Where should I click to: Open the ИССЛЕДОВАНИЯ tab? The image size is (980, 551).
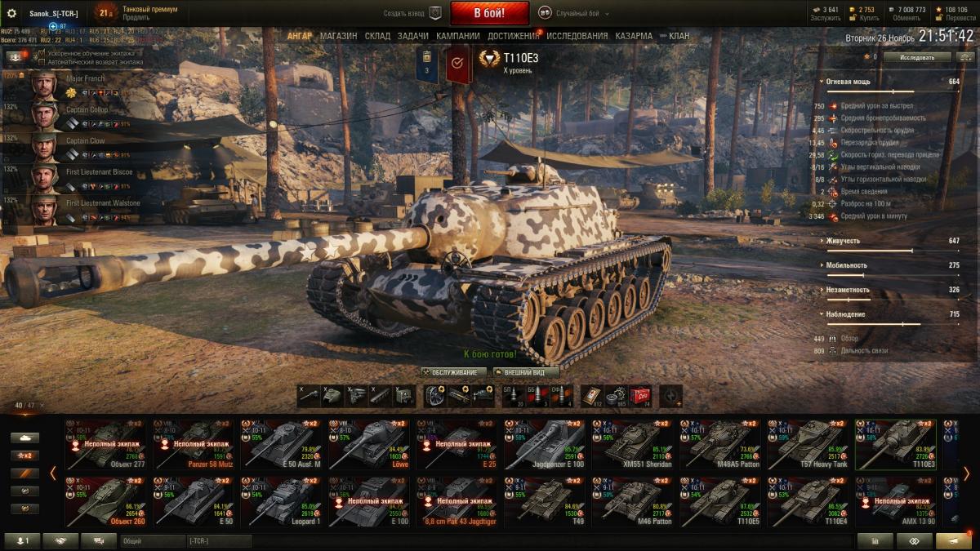click(577, 36)
